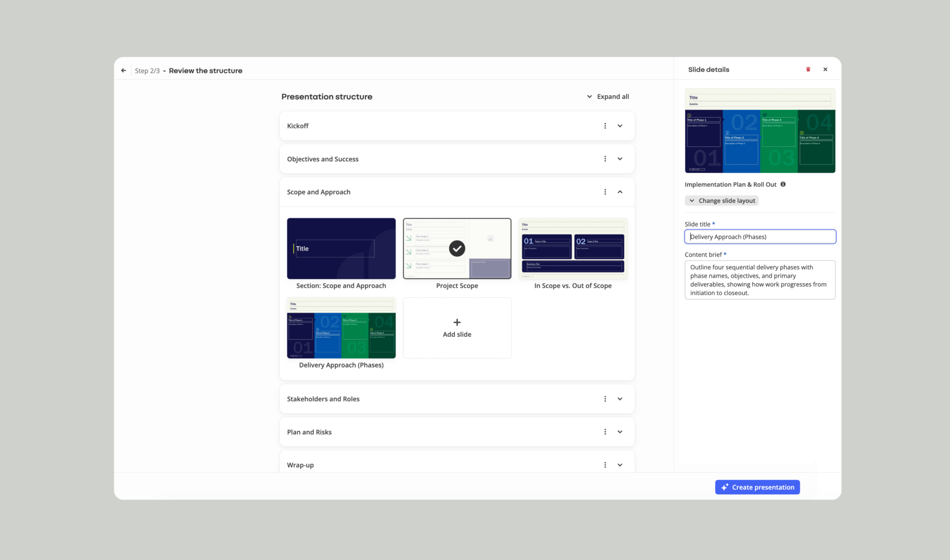Collapse the Scope and Approach section chevron
The width and height of the screenshot is (950, 560).
coord(620,192)
